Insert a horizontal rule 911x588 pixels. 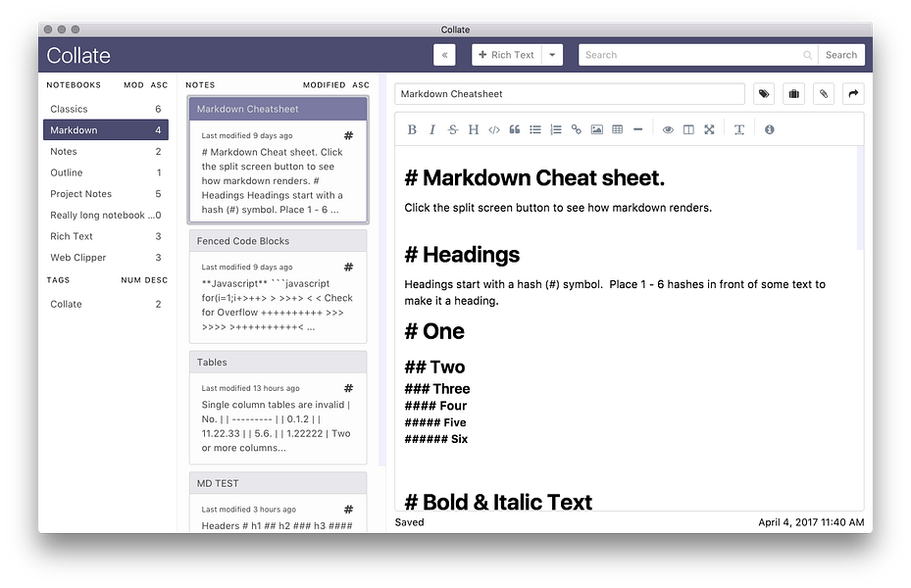[638, 129]
